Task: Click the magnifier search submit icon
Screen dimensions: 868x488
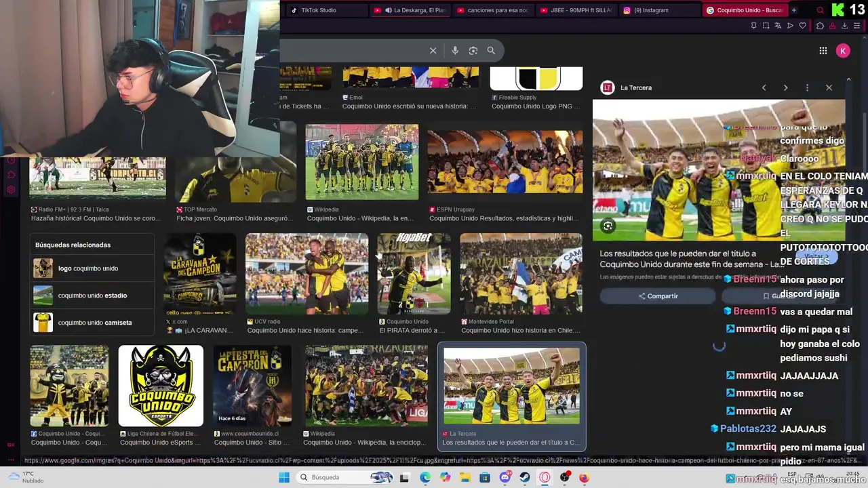Action: tap(491, 50)
